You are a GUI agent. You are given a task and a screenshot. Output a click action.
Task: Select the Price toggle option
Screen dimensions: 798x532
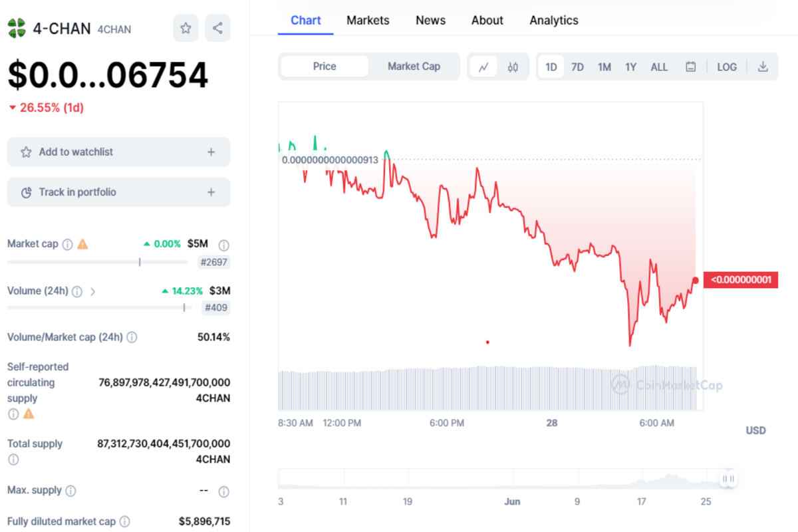tap(325, 66)
